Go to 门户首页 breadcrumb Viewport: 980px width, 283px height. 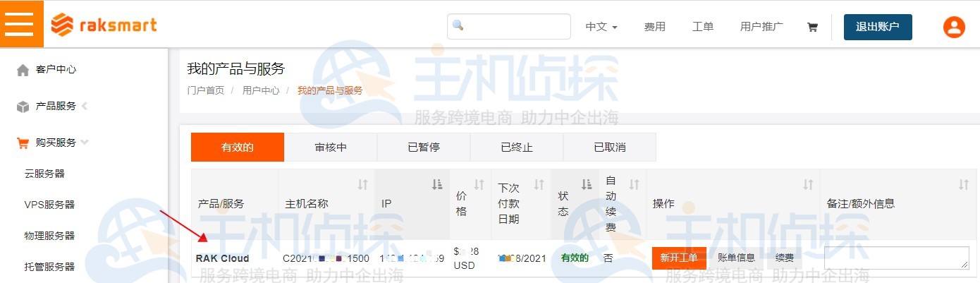click(206, 90)
